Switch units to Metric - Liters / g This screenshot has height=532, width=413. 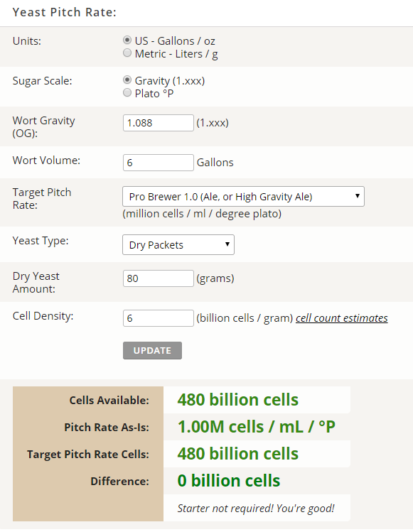(x=127, y=53)
